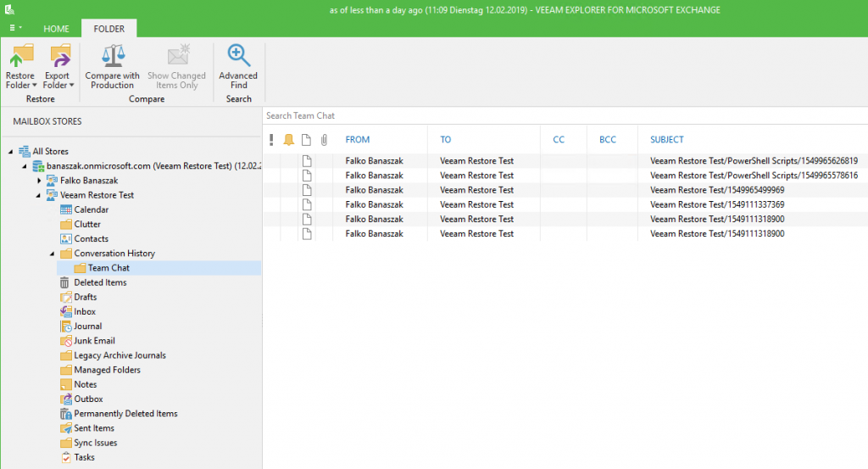Viewport: 868px width, 469px height.
Task: Select the Sync Issues folder
Action: pyautogui.click(x=88, y=443)
